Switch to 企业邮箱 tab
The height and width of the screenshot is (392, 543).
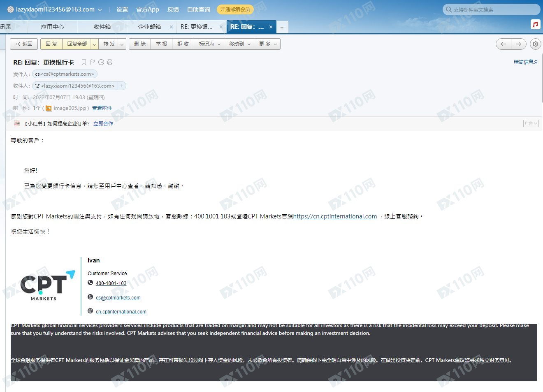[149, 27]
